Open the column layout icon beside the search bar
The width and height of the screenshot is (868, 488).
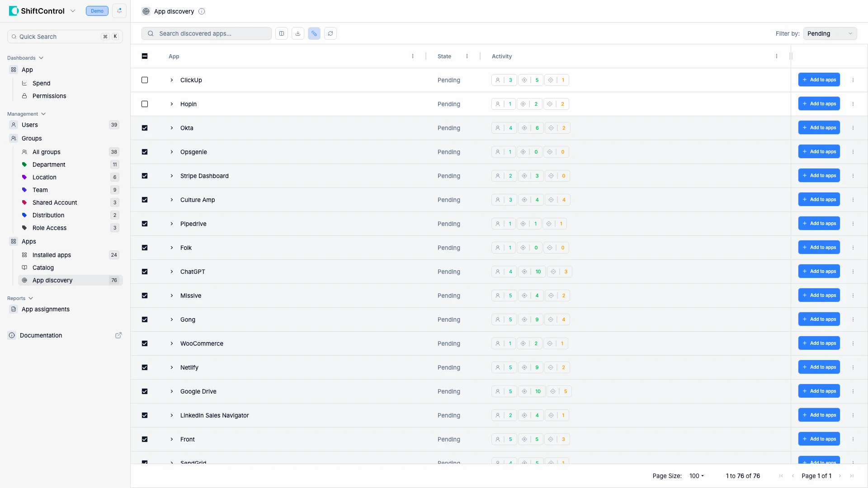click(x=281, y=33)
